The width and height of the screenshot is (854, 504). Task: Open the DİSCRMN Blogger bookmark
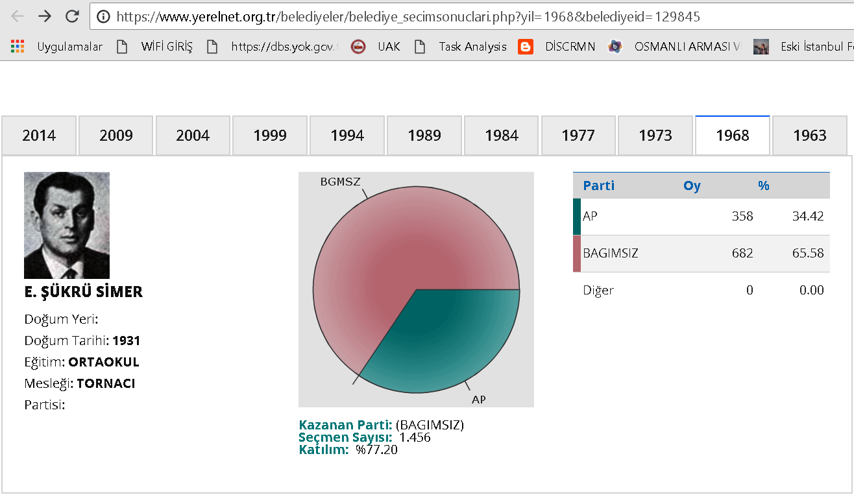click(557, 47)
